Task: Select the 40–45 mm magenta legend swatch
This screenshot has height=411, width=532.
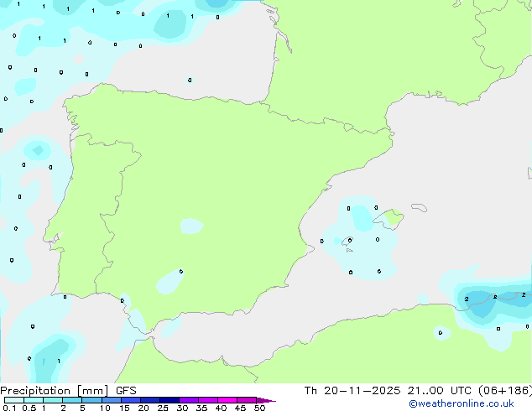Action: (227, 400)
